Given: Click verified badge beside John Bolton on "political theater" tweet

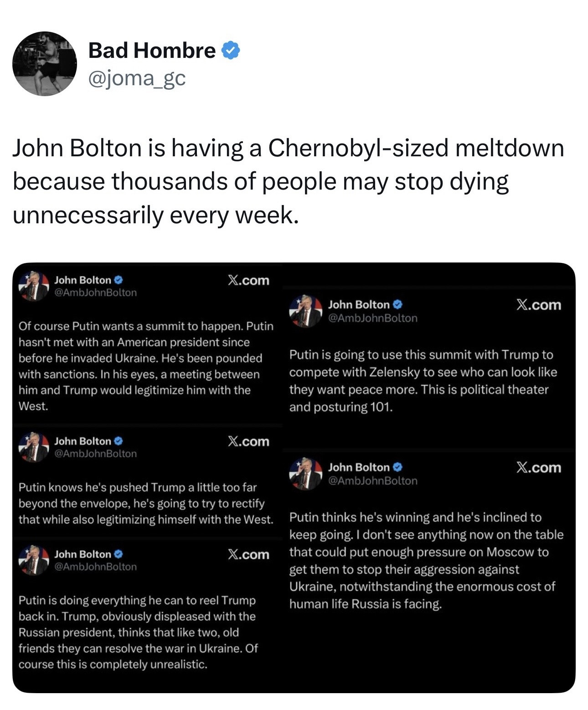Looking at the screenshot, I should coord(397,304).
